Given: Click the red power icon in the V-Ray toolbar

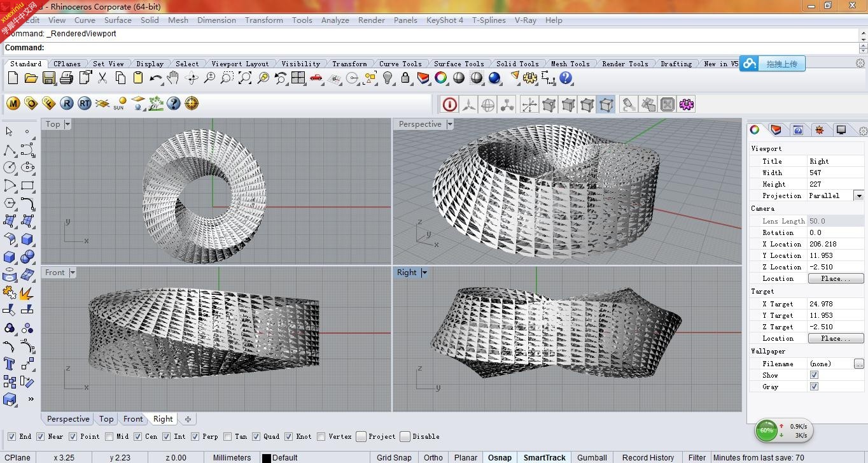Looking at the screenshot, I should 450,104.
